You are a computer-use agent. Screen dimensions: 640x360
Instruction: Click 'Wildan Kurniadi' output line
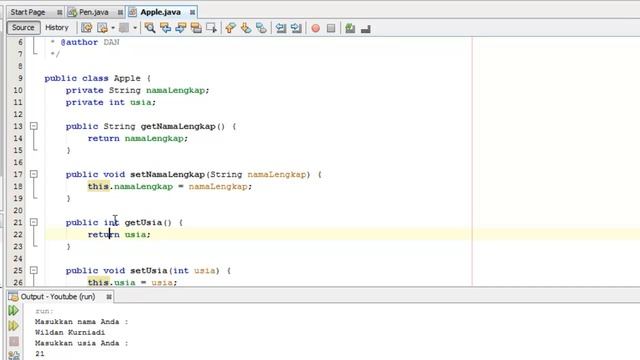click(70, 333)
